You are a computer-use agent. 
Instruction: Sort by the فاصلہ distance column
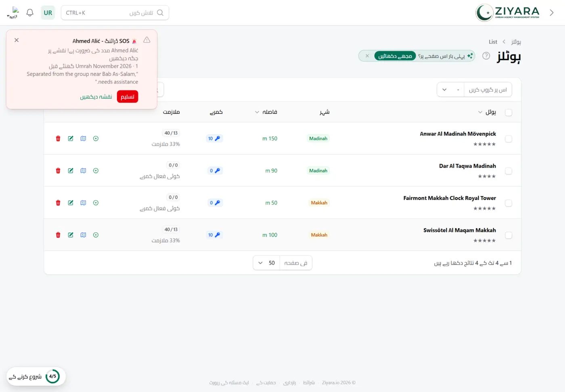point(266,112)
